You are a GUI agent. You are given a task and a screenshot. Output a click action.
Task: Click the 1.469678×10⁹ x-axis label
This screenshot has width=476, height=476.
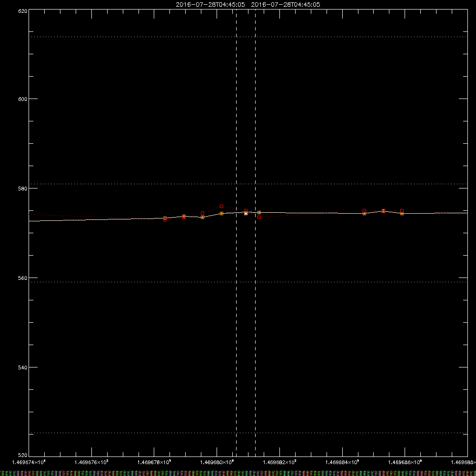[x=154, y=462]
